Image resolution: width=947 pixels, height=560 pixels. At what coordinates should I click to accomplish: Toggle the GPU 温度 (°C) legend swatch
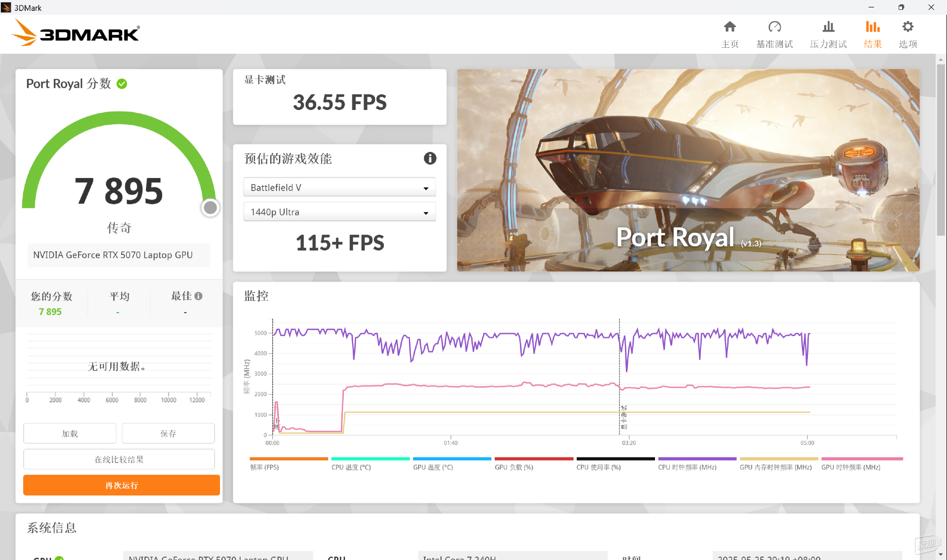coord(452,459)
